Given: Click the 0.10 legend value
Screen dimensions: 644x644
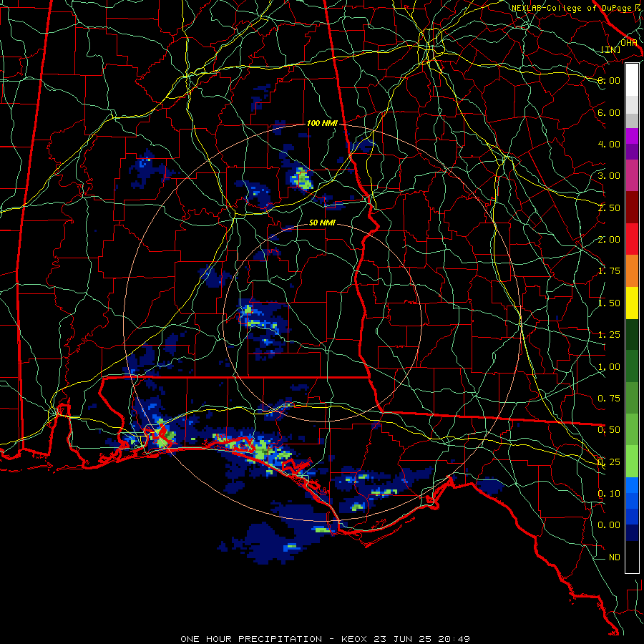Looking at the screenshot, I should [x=609, y=494].
